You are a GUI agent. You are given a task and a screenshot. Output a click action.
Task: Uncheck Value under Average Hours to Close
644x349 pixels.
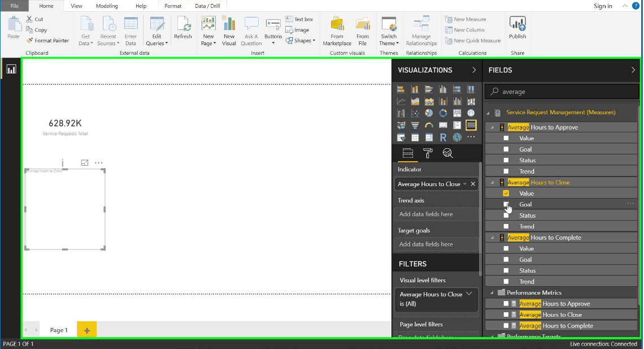tap(506, 193)
